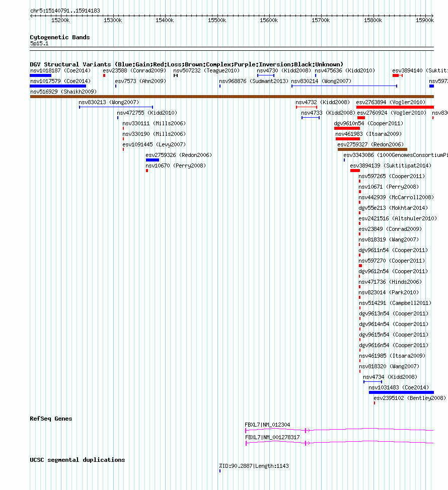This screenshot has width=448, height=490.
Task: Click esv3343086 1000GenomesConsortium label
Action: [x=396, y=155]
